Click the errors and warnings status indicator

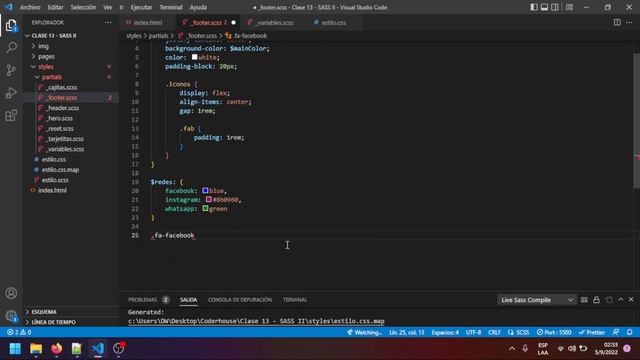coord(19,332)
